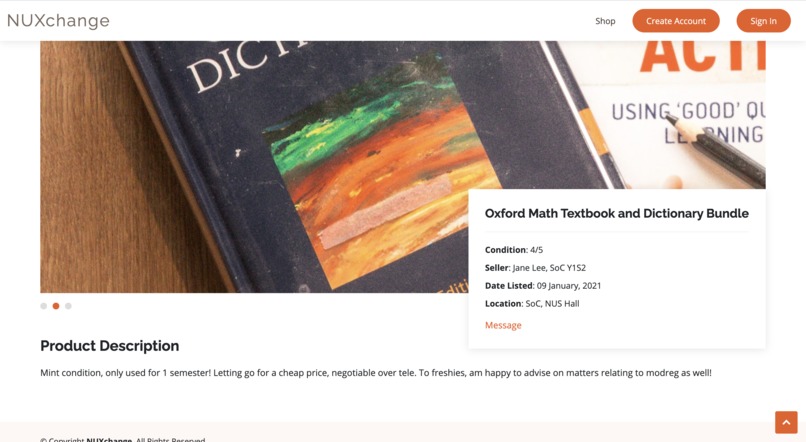Click the Condition 4/5 line
Screen dimensions: 806x442
pos(514,250)
